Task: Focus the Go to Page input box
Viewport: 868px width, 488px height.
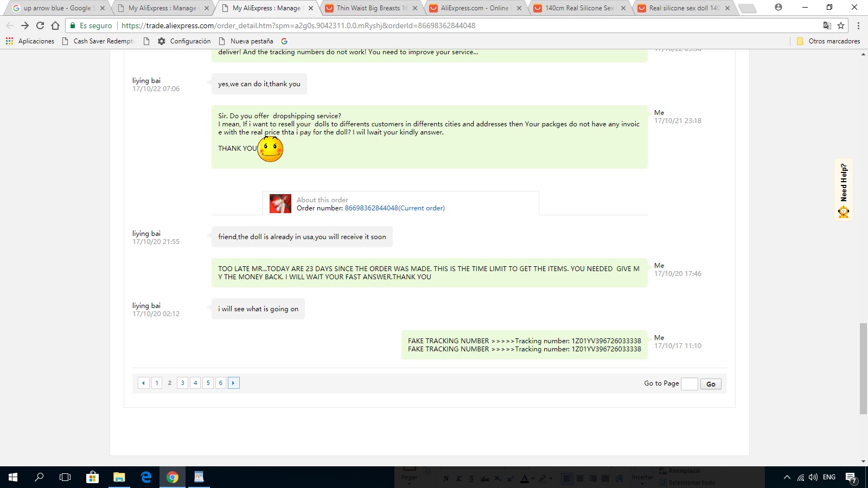Action: coord(689,384)
